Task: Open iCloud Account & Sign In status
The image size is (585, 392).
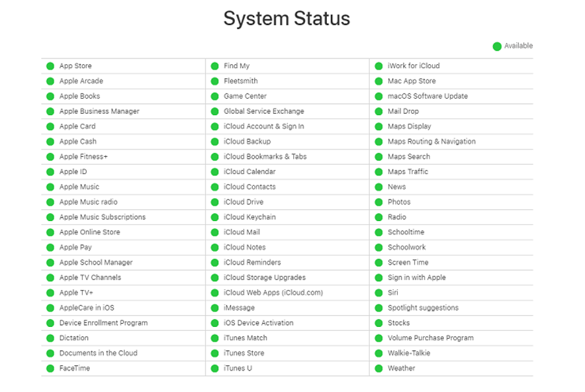Action: click(263, 126)
